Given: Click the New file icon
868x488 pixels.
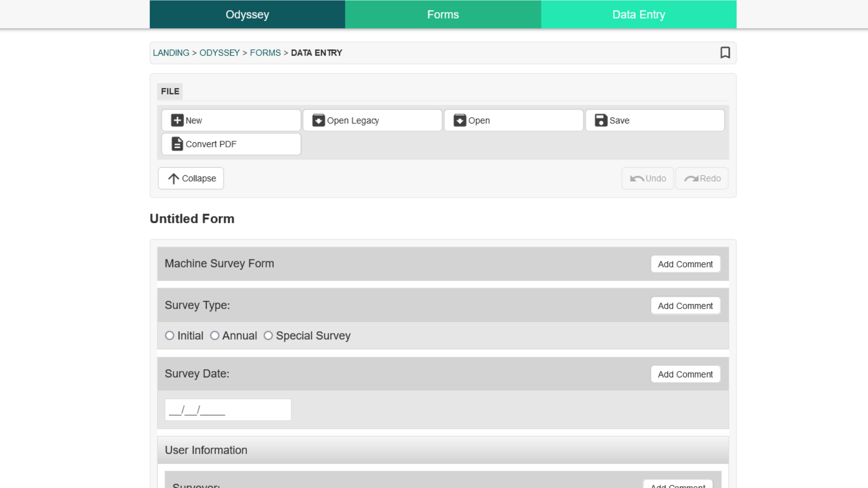Looking at the screenshot, I should pyautogui.click(x=177, y=120).
